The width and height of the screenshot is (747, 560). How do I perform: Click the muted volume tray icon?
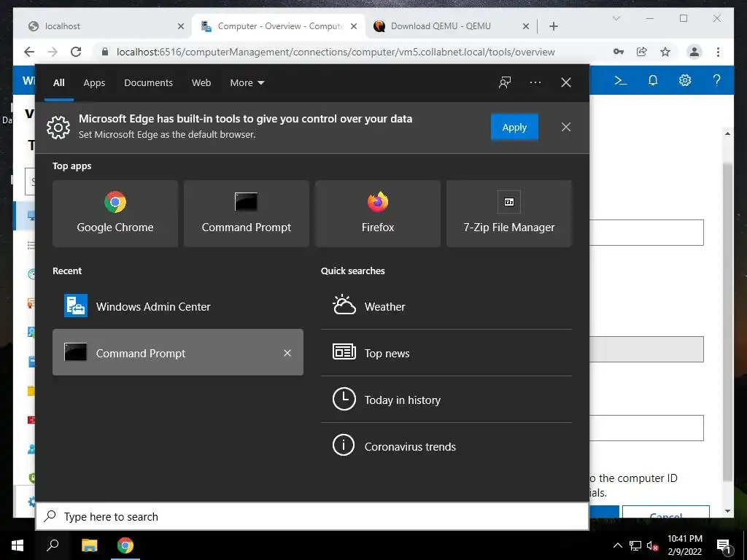pos(652,545)
